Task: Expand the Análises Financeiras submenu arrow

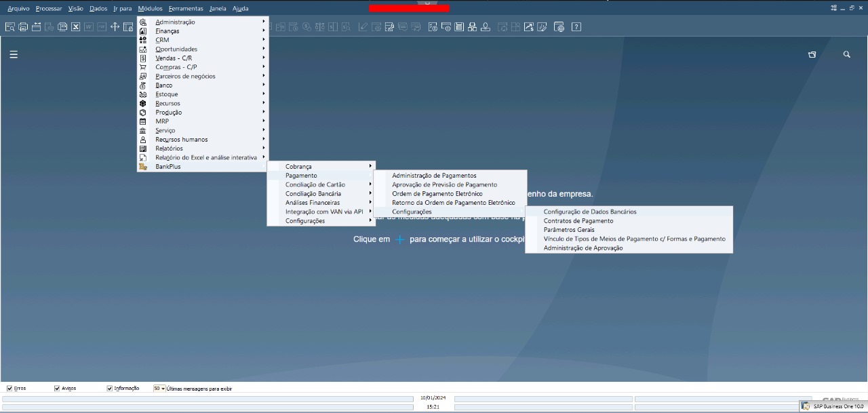Action: pyautogui.click(x=370, y=202)
